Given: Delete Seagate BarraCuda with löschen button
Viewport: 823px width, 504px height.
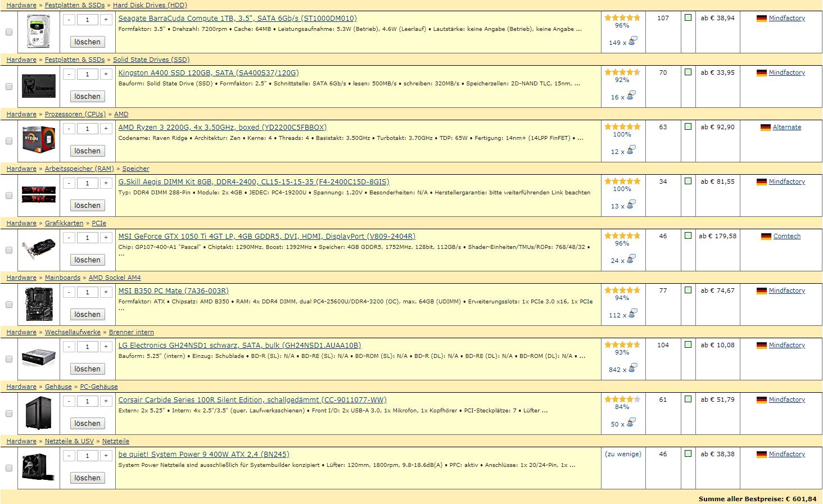Looking at the screenshot, I should [x=87, y=42].
